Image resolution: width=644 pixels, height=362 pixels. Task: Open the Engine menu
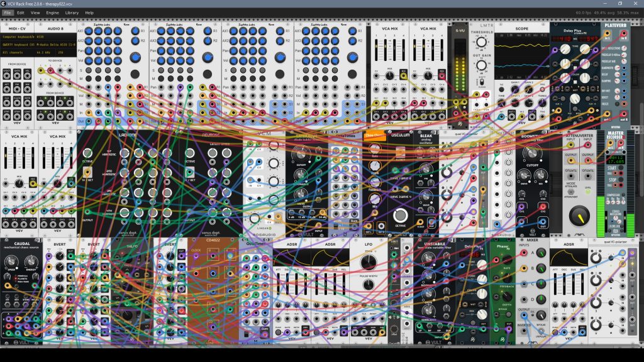point(52,13)
